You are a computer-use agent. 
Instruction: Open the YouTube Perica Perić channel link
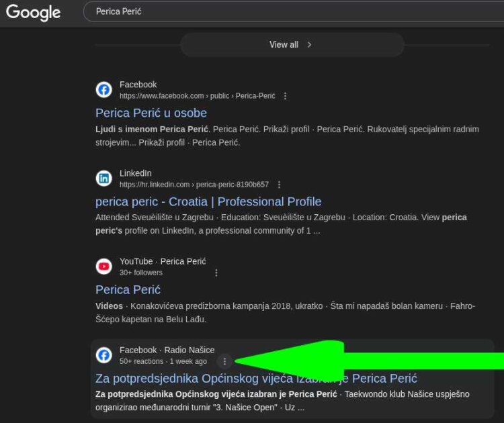(x=128, y=290)
